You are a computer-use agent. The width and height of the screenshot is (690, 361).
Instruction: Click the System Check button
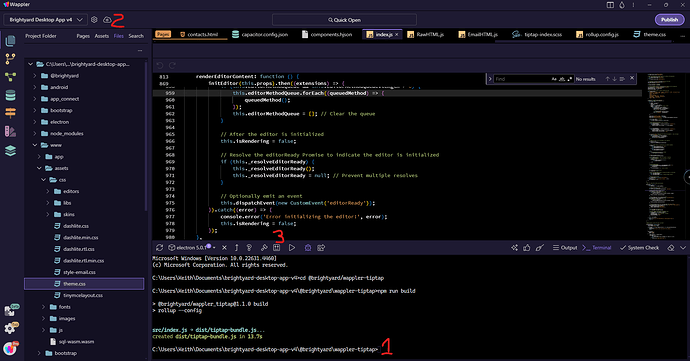coord(639,248)
